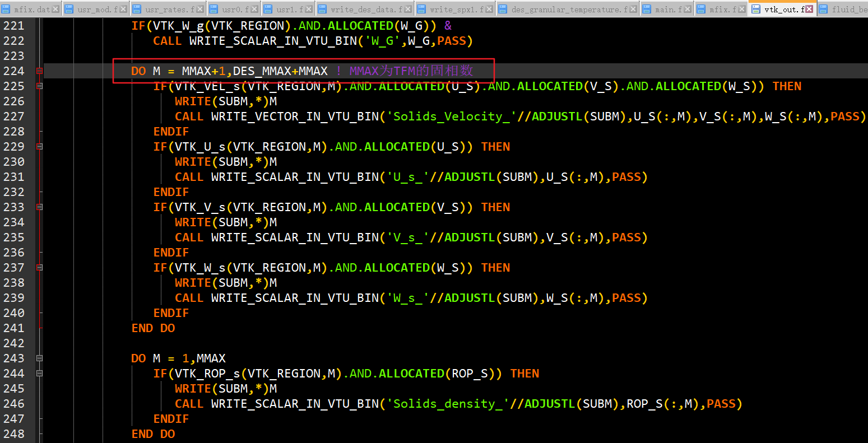Viewport: 868px width, 443px height.
Task: Fold the VTK_V_s IF block at line 233
Action: [39, 207]
